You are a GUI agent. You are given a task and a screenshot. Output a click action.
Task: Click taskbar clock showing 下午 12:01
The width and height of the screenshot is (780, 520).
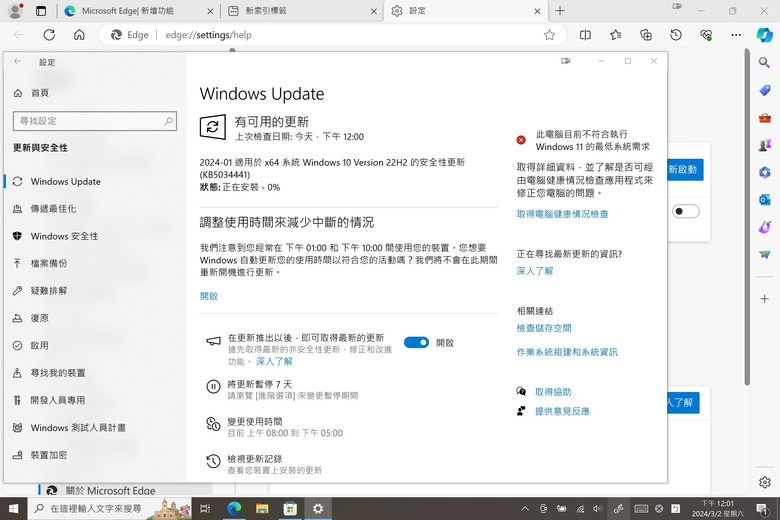point(717,509)
